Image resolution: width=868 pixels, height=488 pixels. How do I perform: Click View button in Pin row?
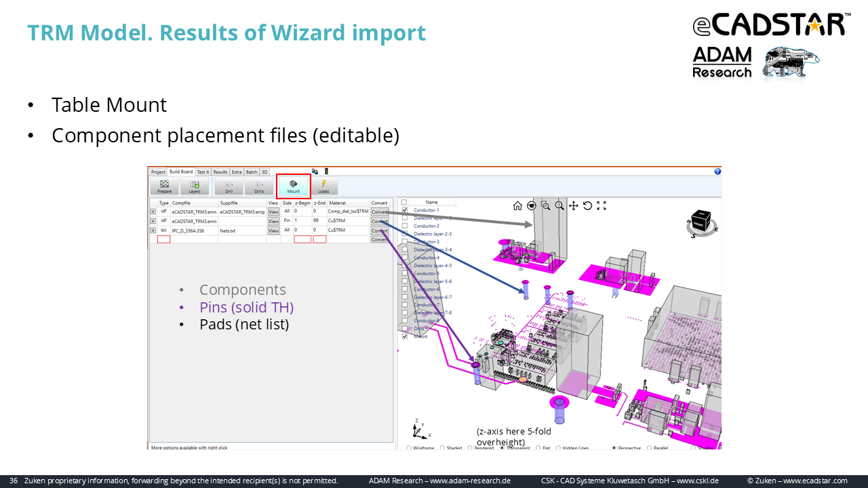coord(273,222)
